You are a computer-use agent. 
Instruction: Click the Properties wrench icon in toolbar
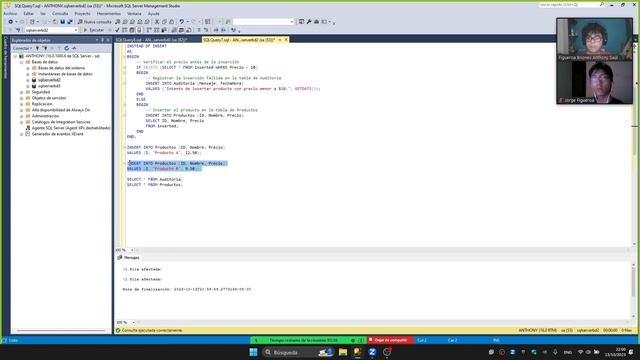(x=309, y=22)
